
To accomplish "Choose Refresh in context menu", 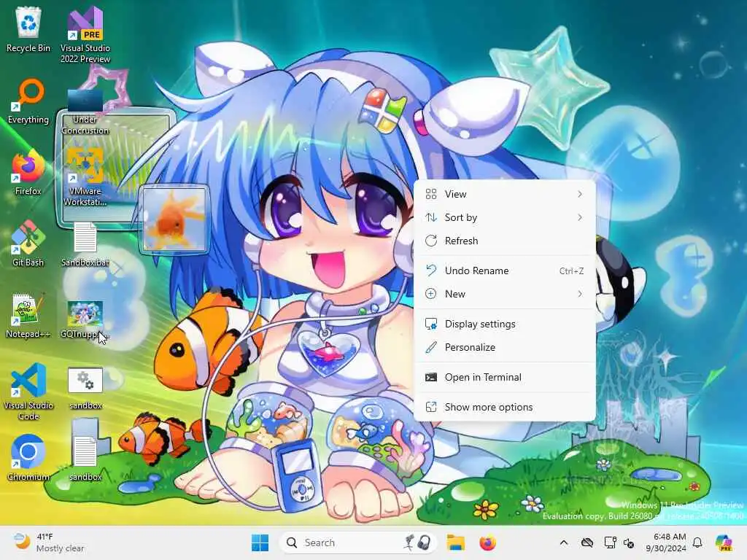I will point(505,241).
